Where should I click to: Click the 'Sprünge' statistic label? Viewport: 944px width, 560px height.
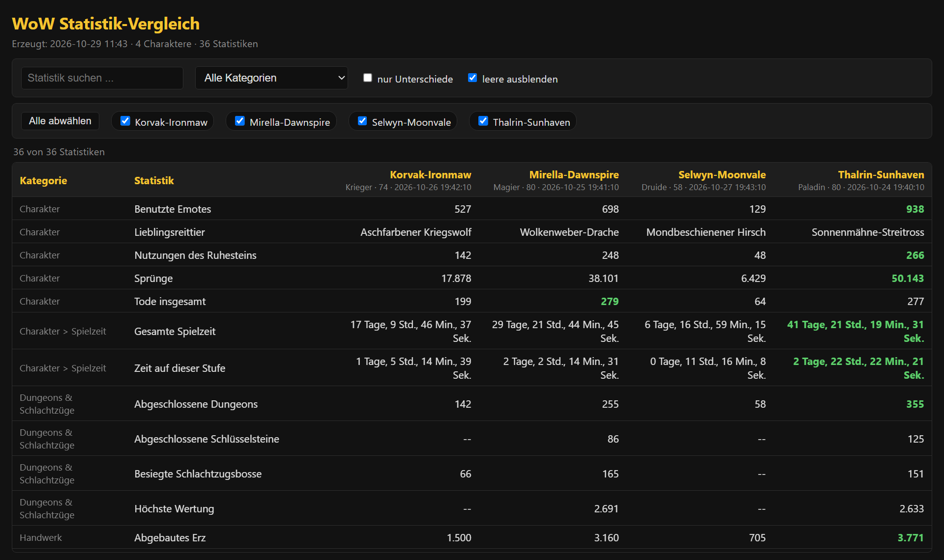point(153,278)
